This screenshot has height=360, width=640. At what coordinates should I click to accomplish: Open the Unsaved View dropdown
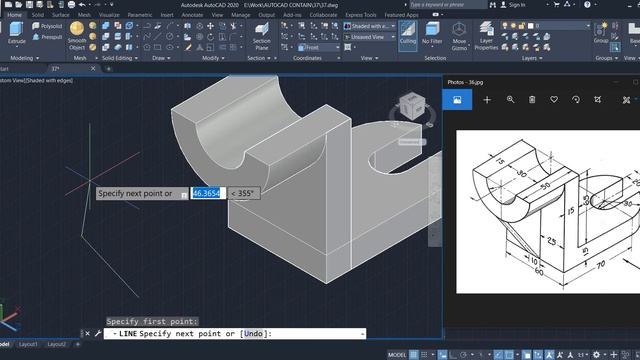tap(369, 37)
